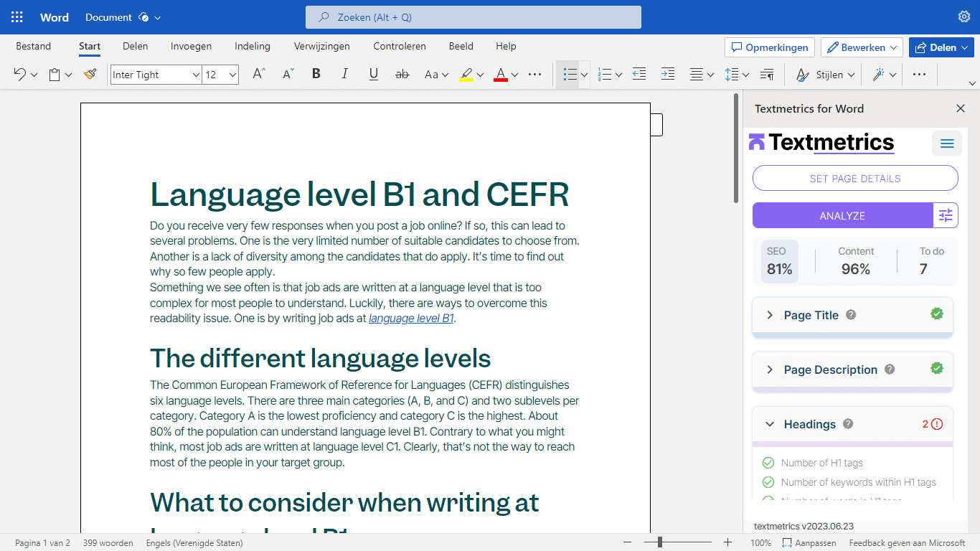Click the ANALYZE button
Image resolution: width=980 pixels, height=551 pixels.
(843, 215)
